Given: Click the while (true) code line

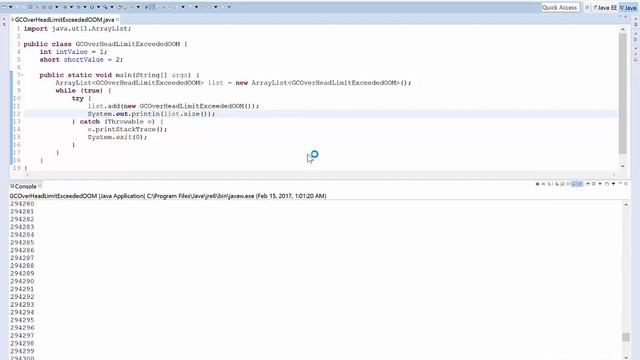Looking at the screenshot, I should pos(83,91).
